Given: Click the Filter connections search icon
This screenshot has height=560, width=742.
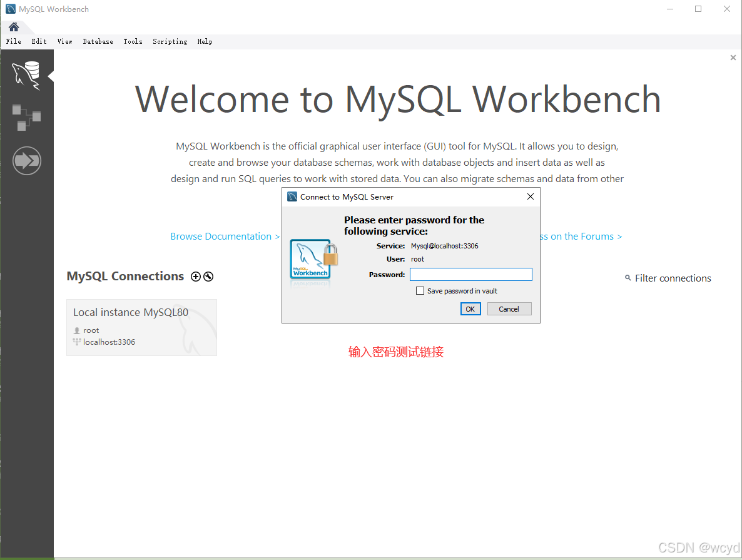Looking at the screenshot, I should point(628,278).
